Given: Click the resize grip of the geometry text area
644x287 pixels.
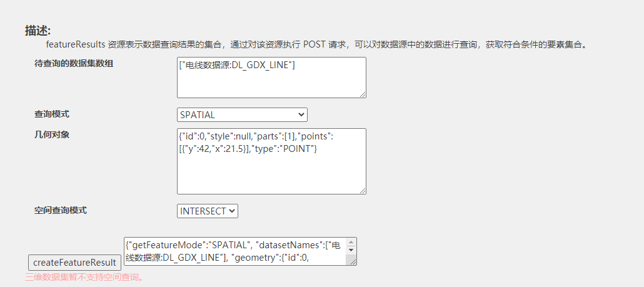Looking at the screenshot, I should click(363, 191).
